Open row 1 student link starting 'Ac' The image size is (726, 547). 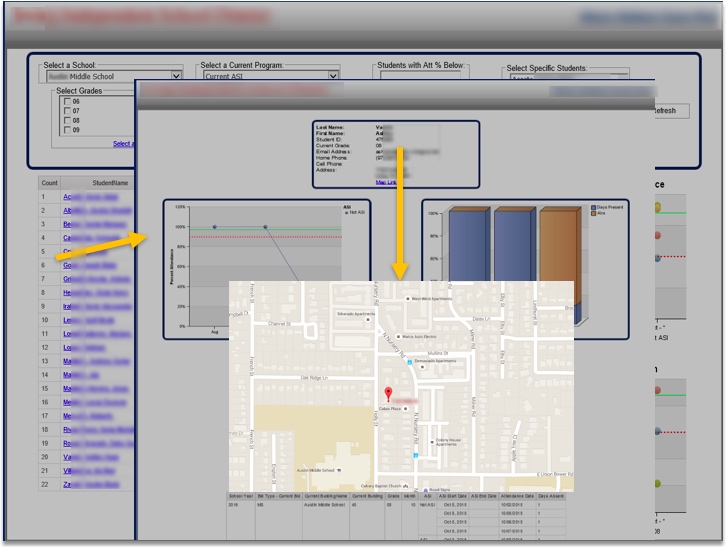point(91,197)
